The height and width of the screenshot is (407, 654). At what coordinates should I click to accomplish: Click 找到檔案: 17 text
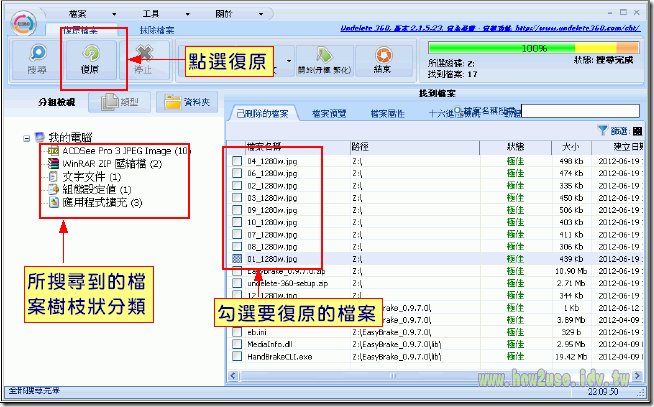pos(453,74)
